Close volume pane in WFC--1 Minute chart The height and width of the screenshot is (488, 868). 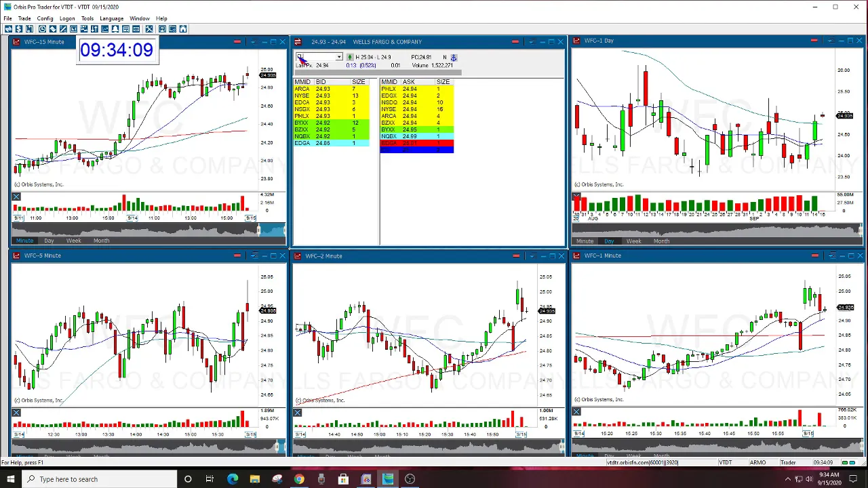576,411
